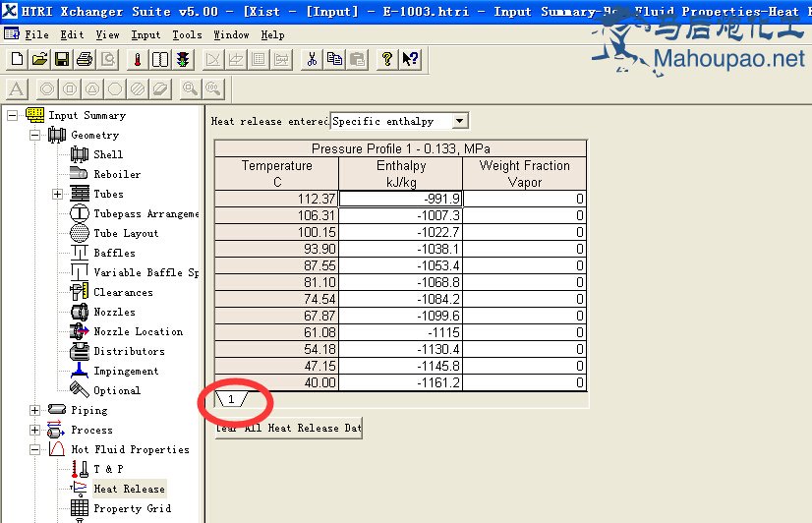Screen dimensions: 812x523
Task: Collapse the Hot Fluid Properties node
Action: coord(34,449)
